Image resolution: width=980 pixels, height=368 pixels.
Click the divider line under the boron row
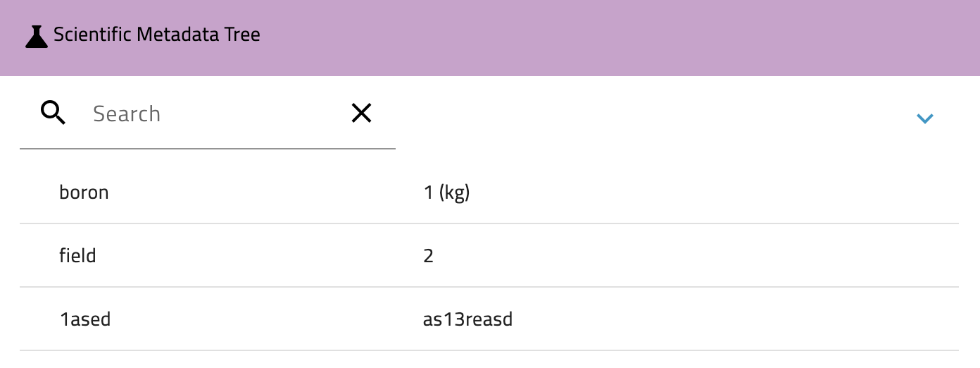click(x=489, y=223)
